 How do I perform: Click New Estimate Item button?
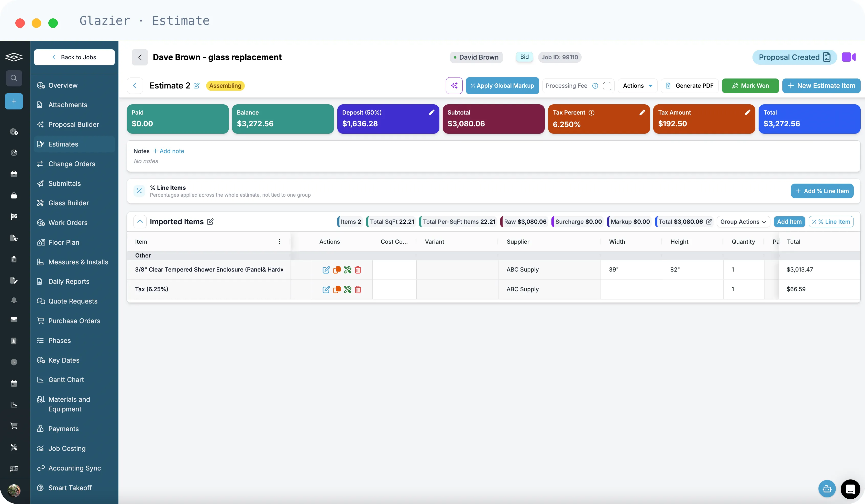(821, 86)
